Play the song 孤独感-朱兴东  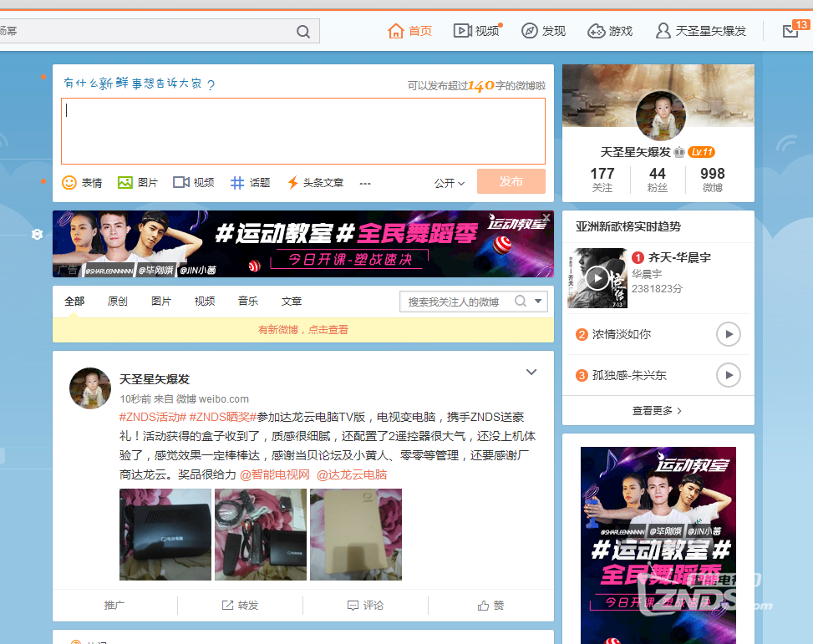pos(729,375)
